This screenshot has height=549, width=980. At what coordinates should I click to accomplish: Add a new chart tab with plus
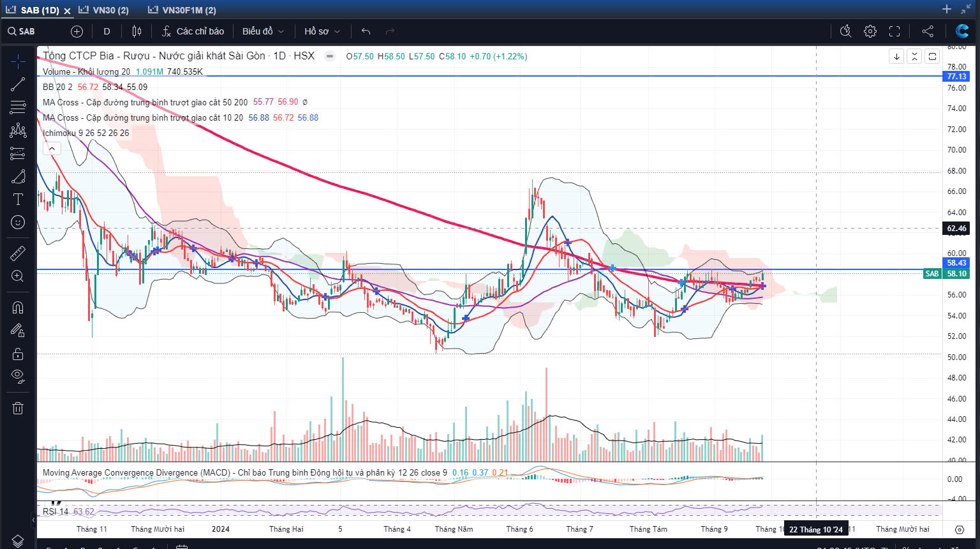pyautogui.click(x=947, y=9)
